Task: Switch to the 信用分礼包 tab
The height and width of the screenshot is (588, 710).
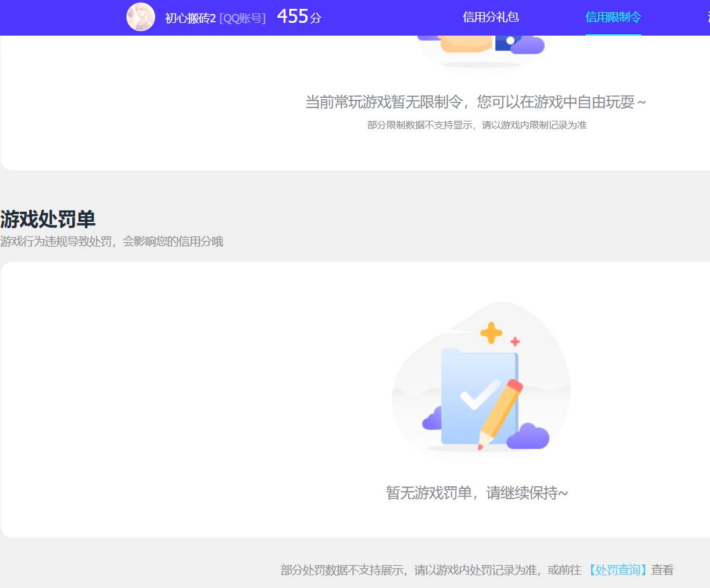Action: (x=491, y=17)
